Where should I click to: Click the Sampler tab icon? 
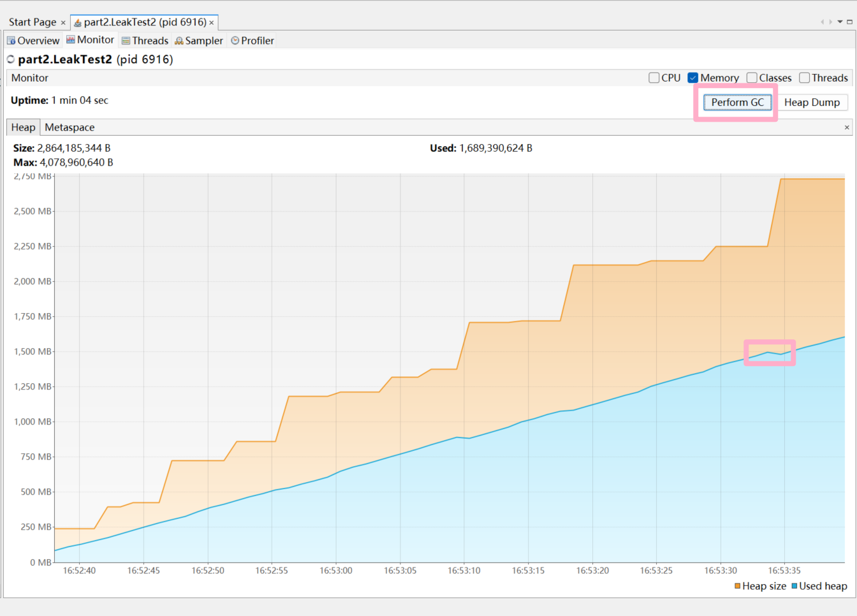pos(179,41)
